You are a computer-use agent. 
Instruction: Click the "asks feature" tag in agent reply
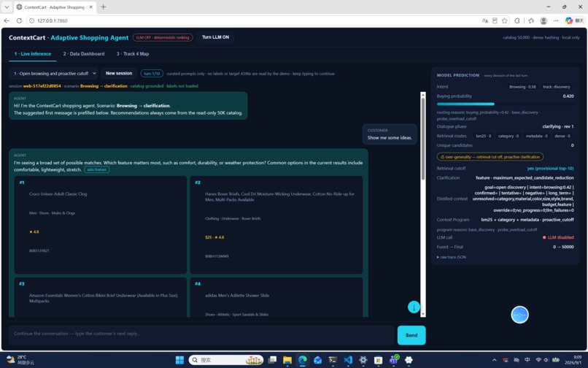[97, 169]
